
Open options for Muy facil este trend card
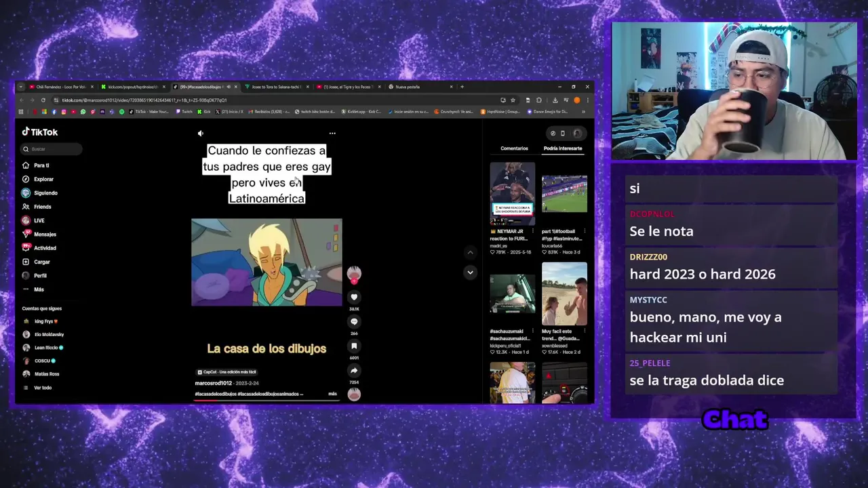(x=585, y=331)
